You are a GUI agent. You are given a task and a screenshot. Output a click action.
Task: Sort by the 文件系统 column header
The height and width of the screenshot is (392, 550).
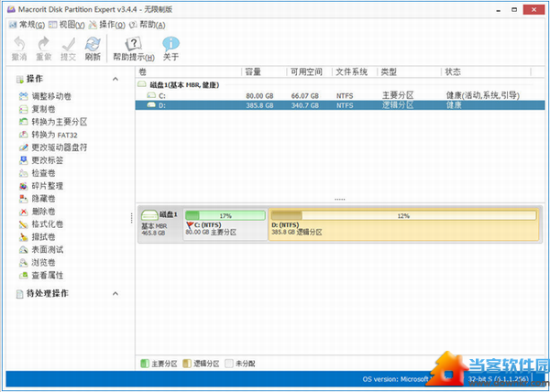pos(355,72)
